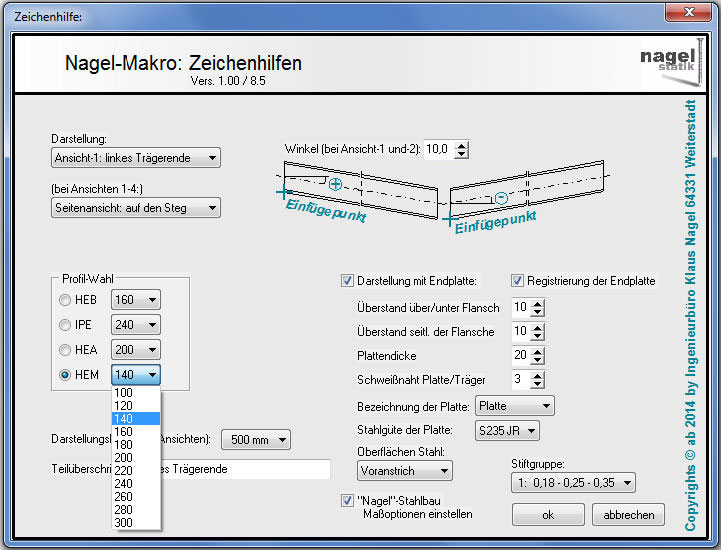Click the nagel statik logo

tap(668, 58)
